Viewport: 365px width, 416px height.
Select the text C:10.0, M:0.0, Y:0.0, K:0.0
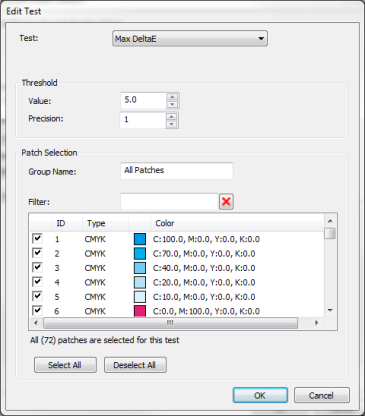coord(204,297)
